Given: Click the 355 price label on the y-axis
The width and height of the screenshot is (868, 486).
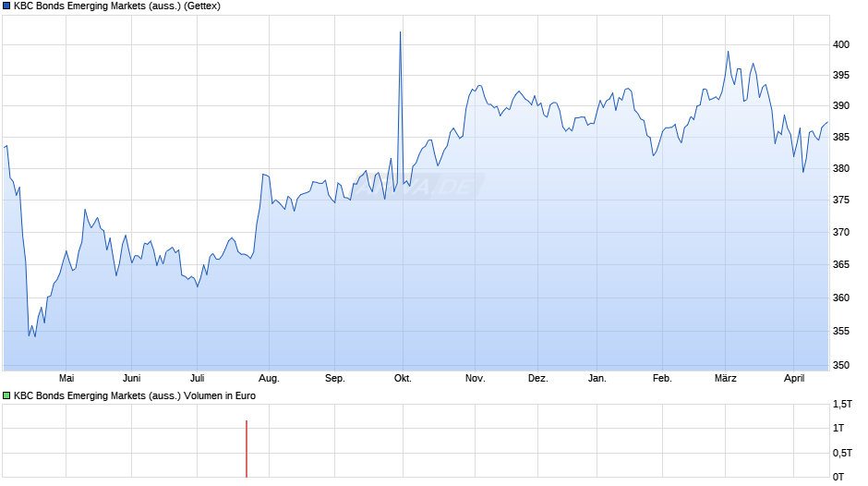Looking at the screenshot, I should (x=841, y=332).
